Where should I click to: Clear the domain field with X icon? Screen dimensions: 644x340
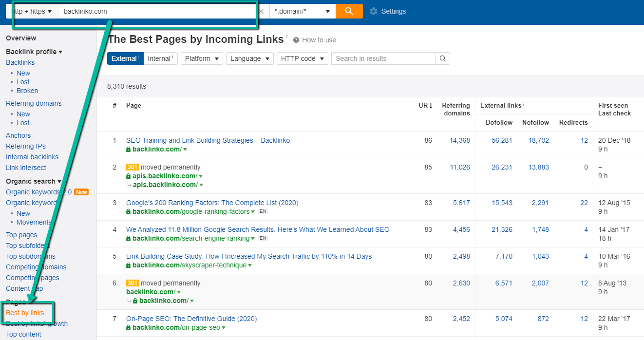[x=262, y=11]
